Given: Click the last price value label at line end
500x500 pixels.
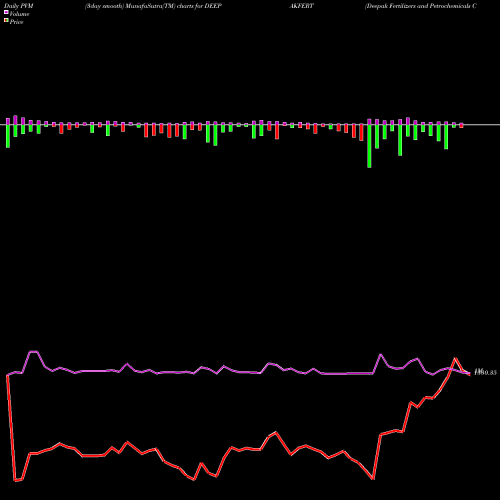Looking at the screenshot, I should [485, 372].
